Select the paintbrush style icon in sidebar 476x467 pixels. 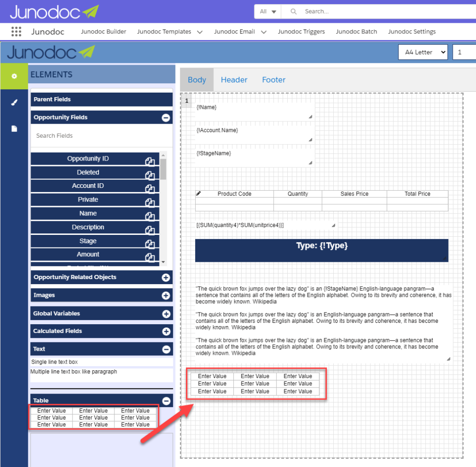pos(14,102)
